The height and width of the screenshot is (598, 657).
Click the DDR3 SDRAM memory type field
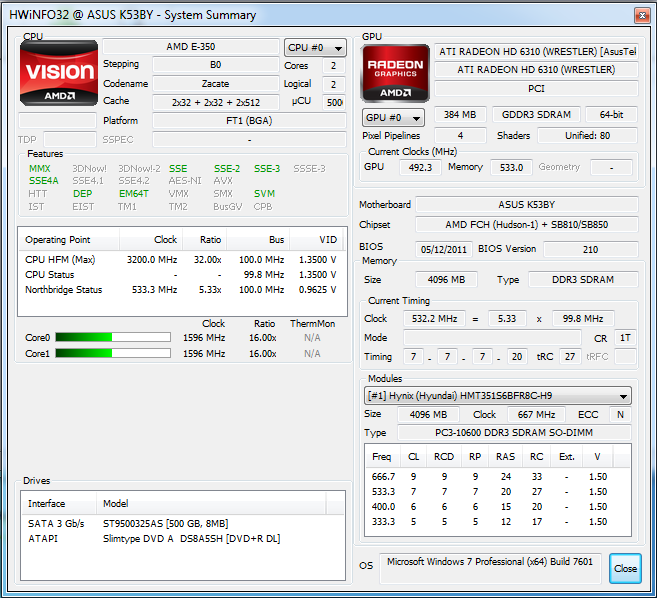583,280
